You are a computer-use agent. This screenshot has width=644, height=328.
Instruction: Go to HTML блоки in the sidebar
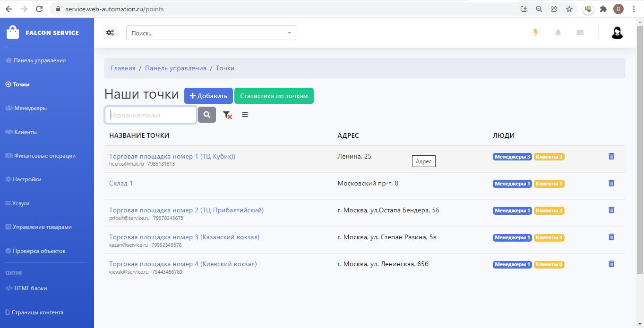click(30, 288)
